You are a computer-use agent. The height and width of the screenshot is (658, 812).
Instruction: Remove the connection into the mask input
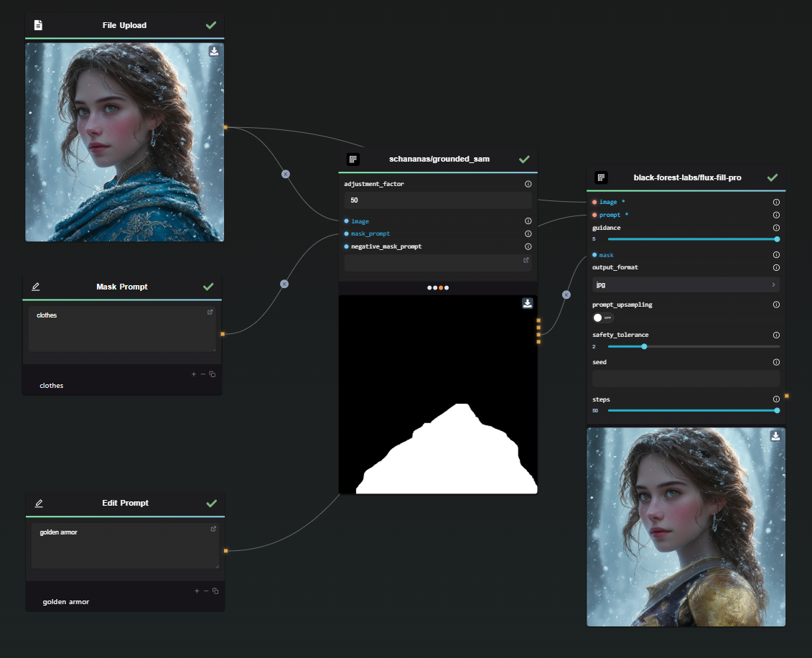click(x=566, y=295)
